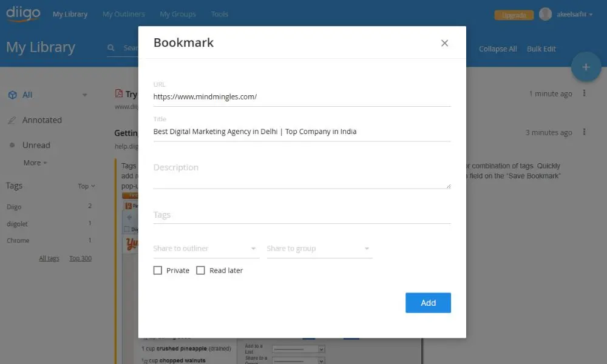
Task: Click the blue plus add button
Action: point(586,67)
